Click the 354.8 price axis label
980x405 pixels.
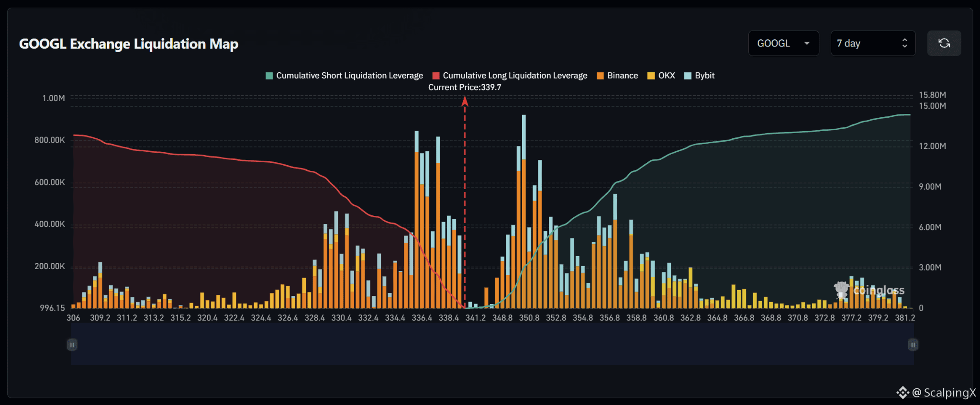coord(583,318)
